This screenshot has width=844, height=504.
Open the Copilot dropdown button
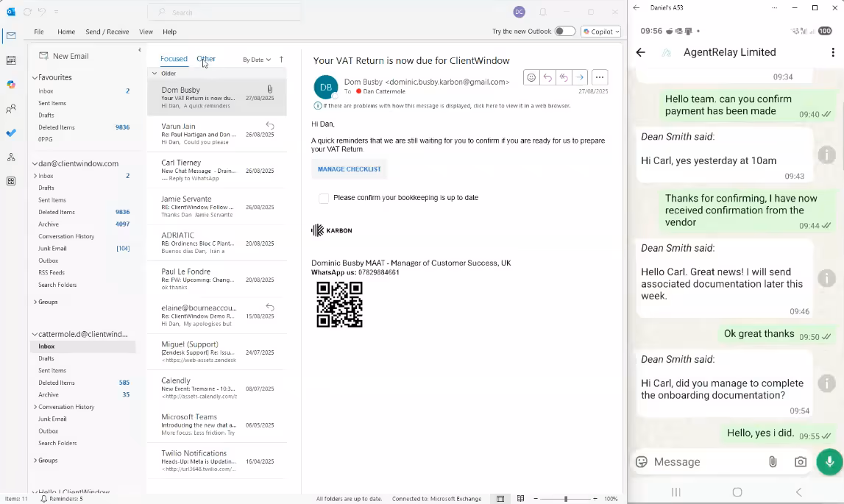[601, 31]
